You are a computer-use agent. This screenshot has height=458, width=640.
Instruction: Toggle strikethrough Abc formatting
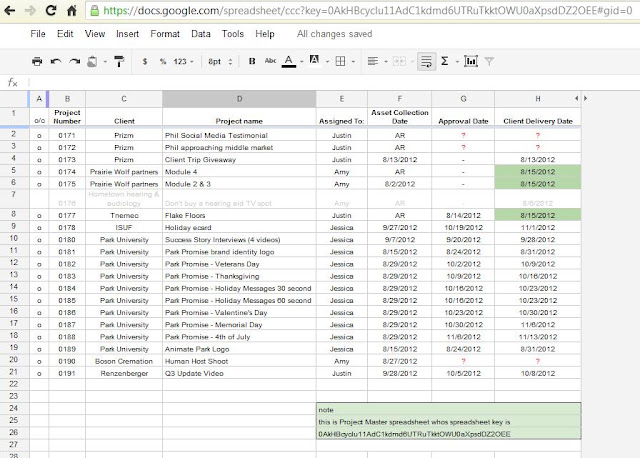270,61
